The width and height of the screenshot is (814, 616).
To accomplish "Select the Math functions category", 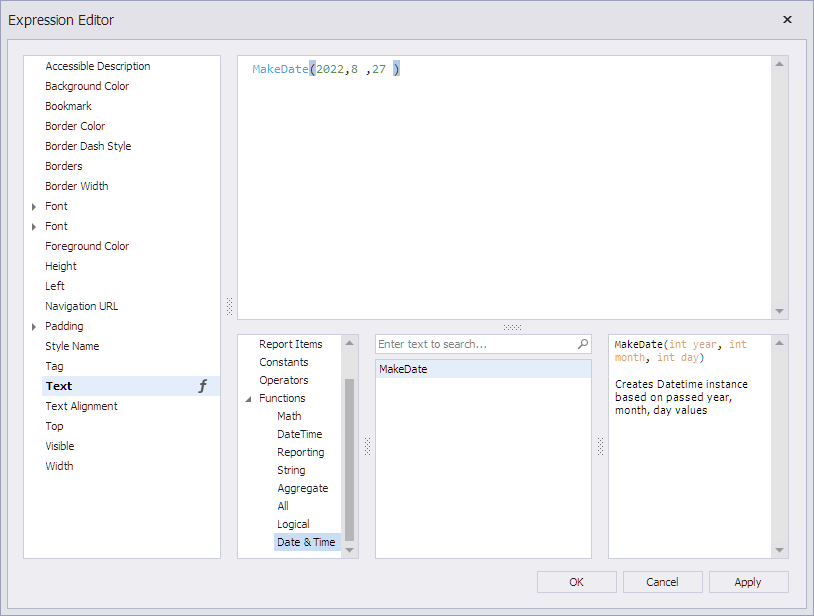I will 288,416.
